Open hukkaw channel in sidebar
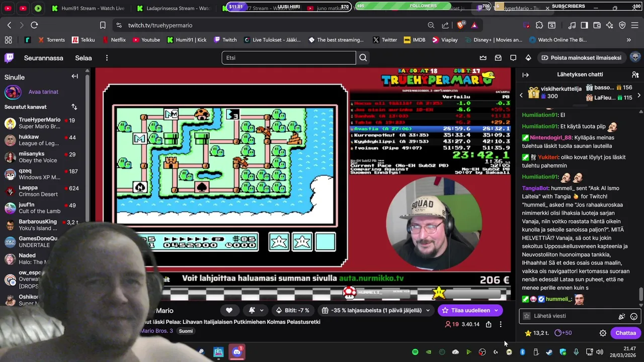644x362 pixels. 42,140
